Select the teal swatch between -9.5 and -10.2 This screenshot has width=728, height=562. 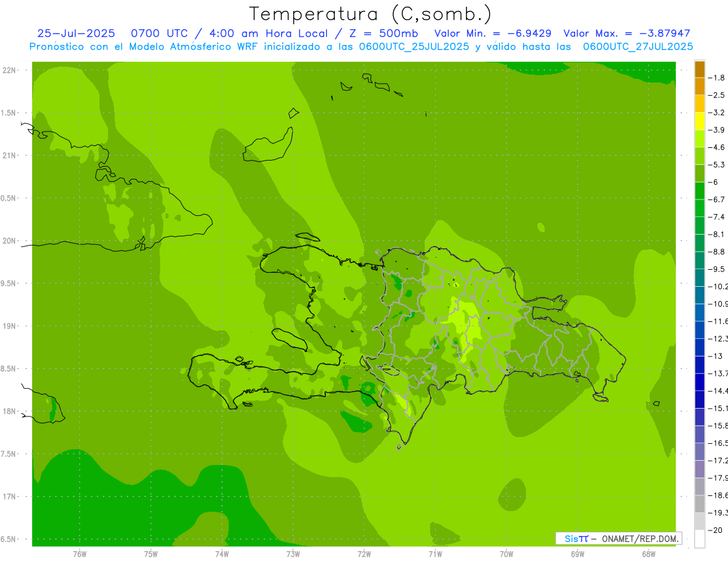point(699,278)
